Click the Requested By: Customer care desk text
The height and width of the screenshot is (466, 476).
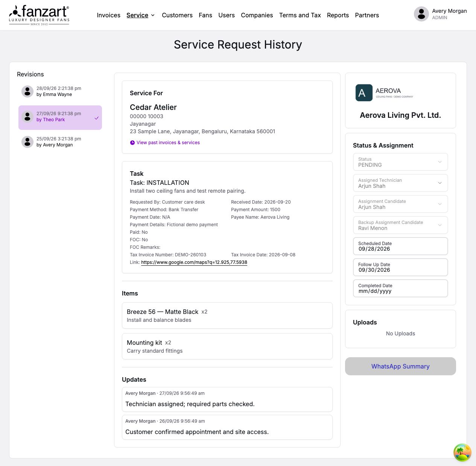167,202
